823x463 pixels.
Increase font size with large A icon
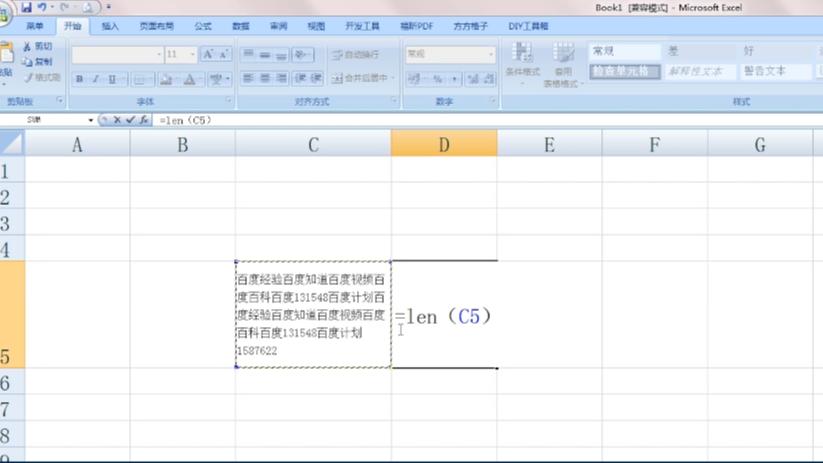pos(208,54)
